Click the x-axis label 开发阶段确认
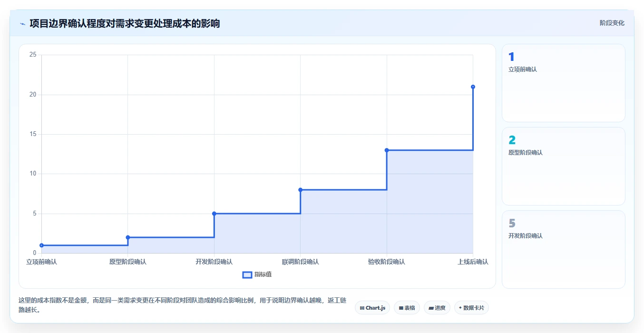Viewport: 644px width, 333px height. (x=214, y=262)
